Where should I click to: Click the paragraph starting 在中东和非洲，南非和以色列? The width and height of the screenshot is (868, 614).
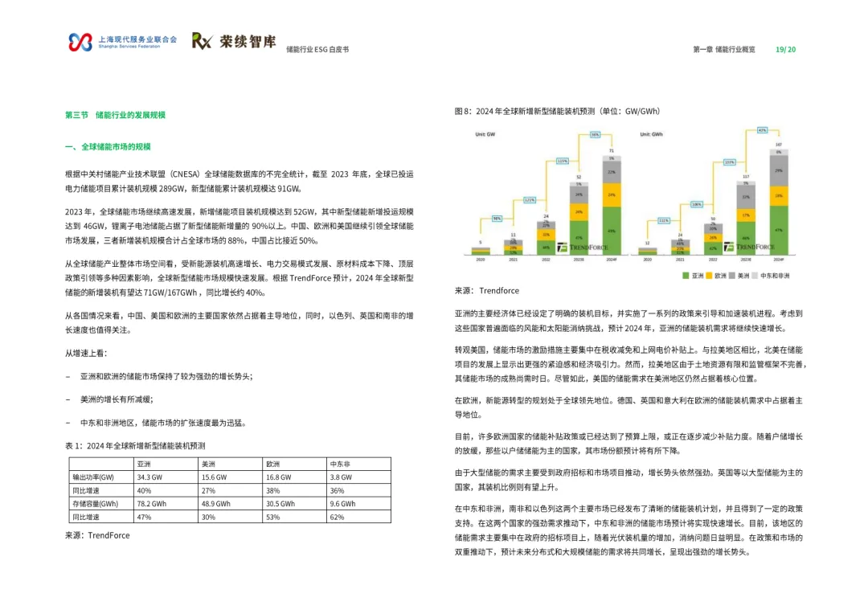pyautogui.click(x=628, y=530)
